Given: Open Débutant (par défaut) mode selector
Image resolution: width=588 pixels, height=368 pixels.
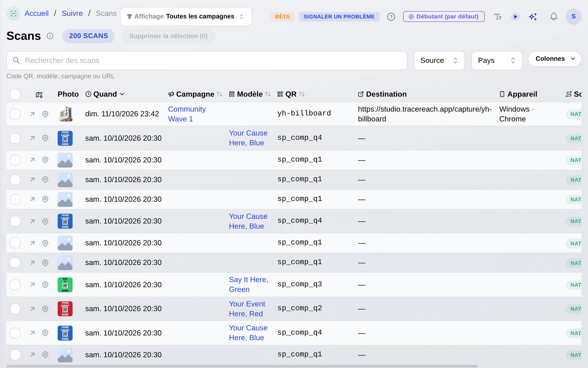Looking at the screenshot, I should (444, 17).
